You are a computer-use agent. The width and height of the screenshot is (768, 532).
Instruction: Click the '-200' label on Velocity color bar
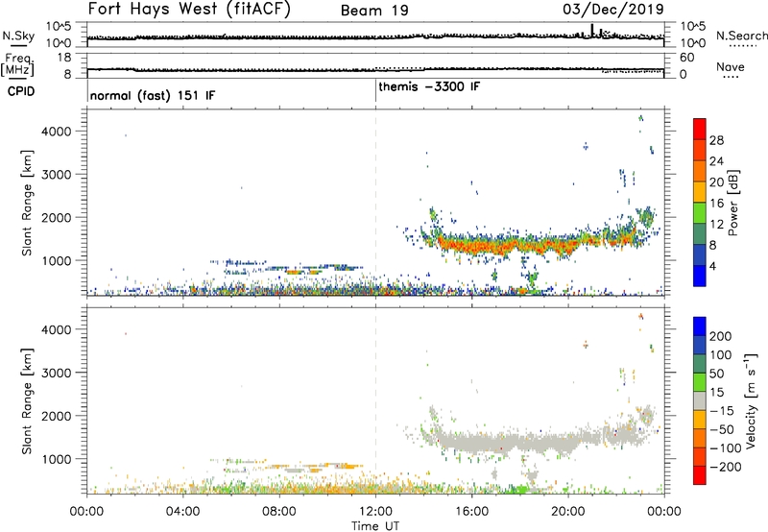pyautogui.click(x=726, y=467)
